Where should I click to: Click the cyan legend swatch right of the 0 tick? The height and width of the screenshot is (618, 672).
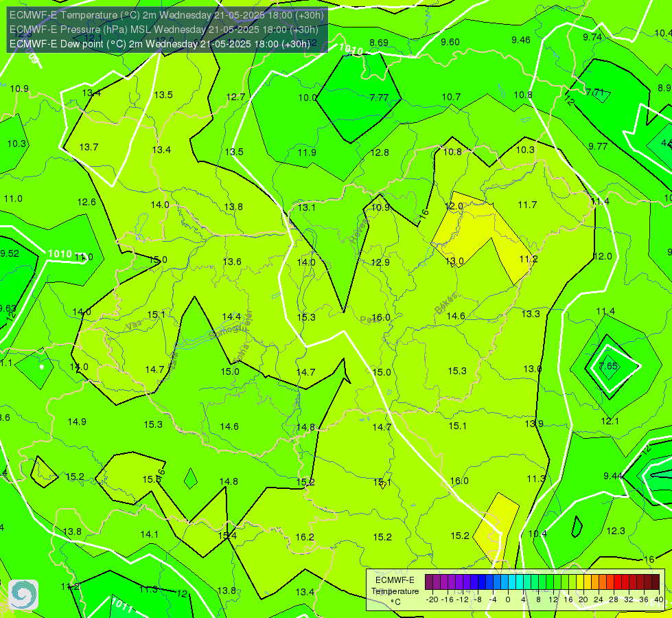click(x=512, y=582)
